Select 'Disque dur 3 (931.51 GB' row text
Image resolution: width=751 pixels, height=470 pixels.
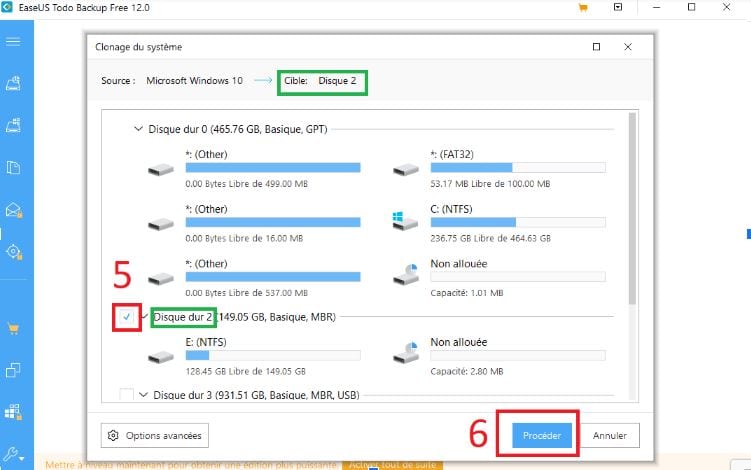[x=256, y=395]
